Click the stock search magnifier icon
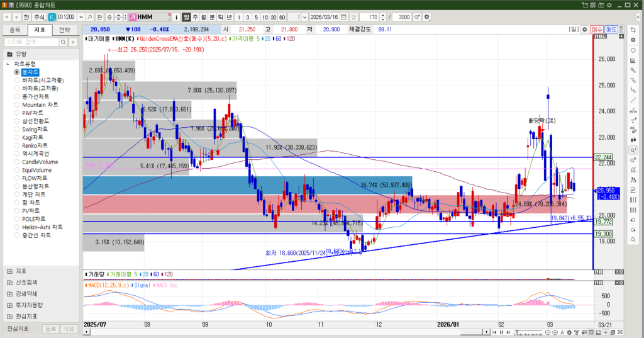Screen dimensions: 644x338 90,16
